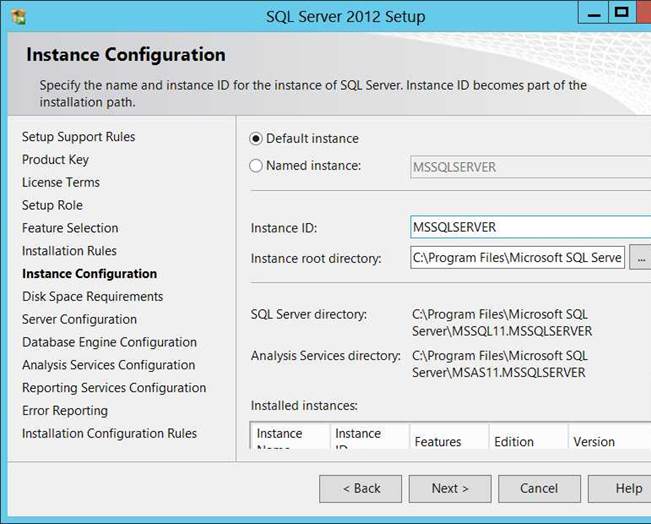Click the Analysis Services directory path text
The image size is (651, 524).
pyautogui.click(x=499, y=364)
